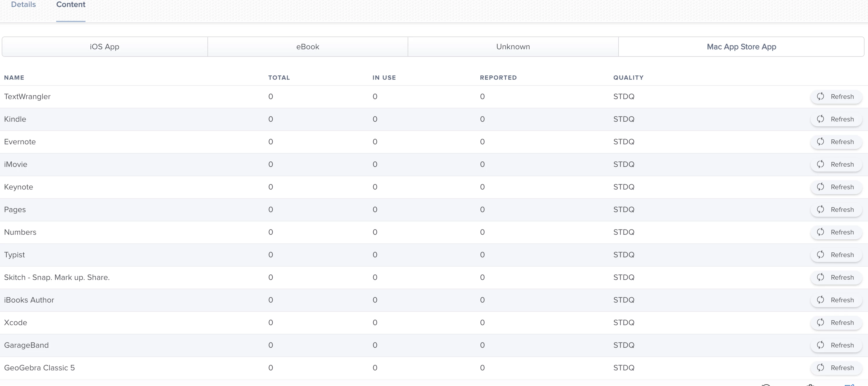This screenshot has width=868, height=386.
Task: Refresh the iBooks Author row
Action: point(836,300)
